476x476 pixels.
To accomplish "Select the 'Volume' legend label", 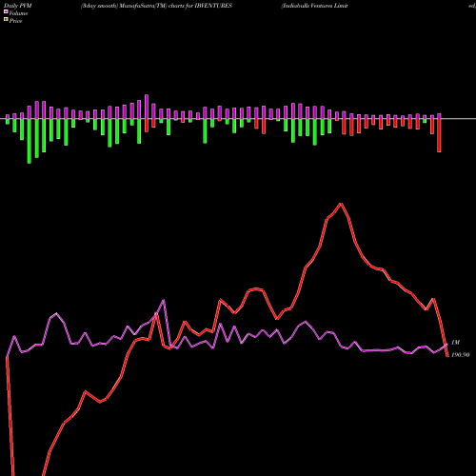I will pyautogui.click(x=18, y=13).
